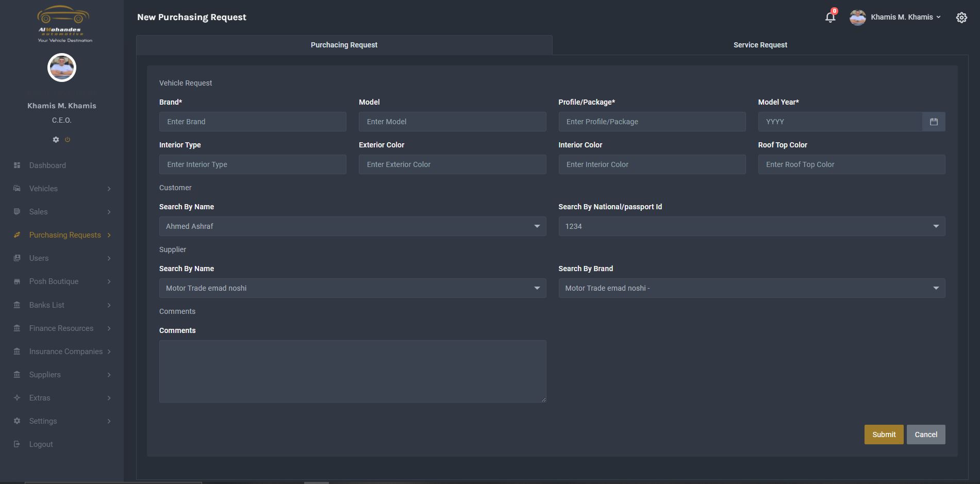Expand the Finance Resources menu chevron

point(109,328)
